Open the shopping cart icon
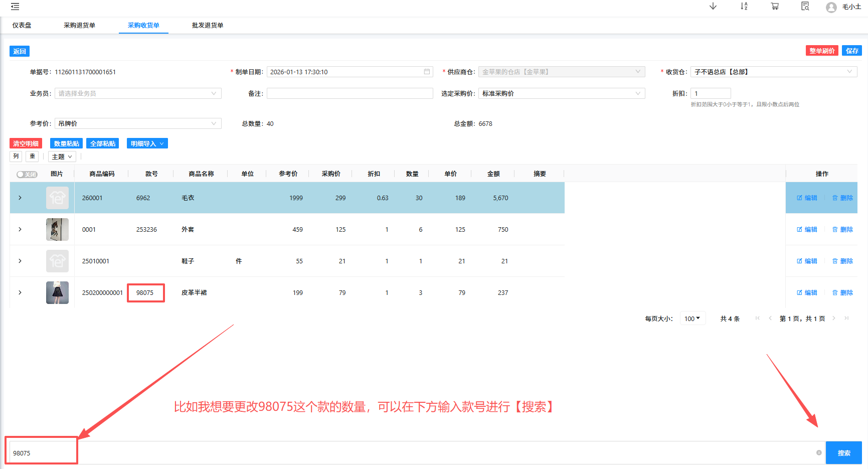Image resolution: width=868 pixels, height=469 pixels. click(x=774, y=7)
